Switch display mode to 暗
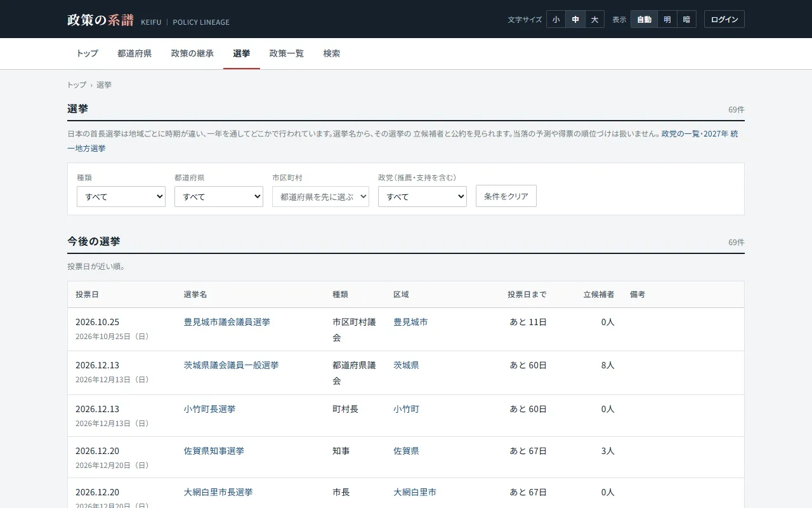Viewport: 812px width, 508px height. 686,20
